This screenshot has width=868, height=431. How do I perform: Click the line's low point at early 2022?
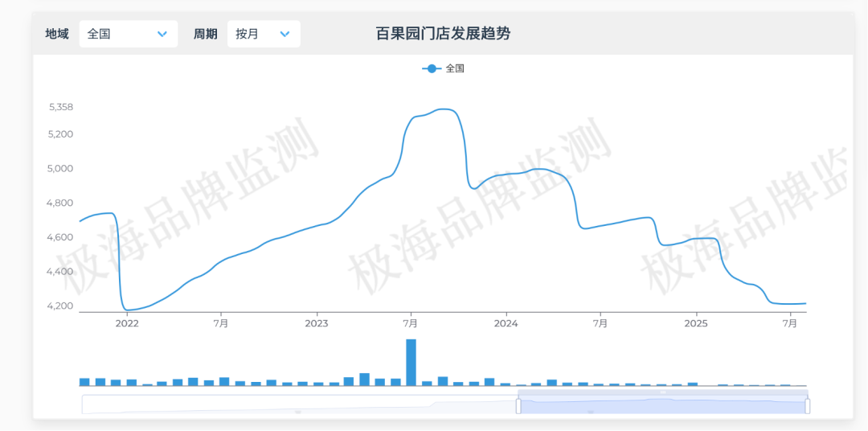pyautogui.click(x=127, y=310)
